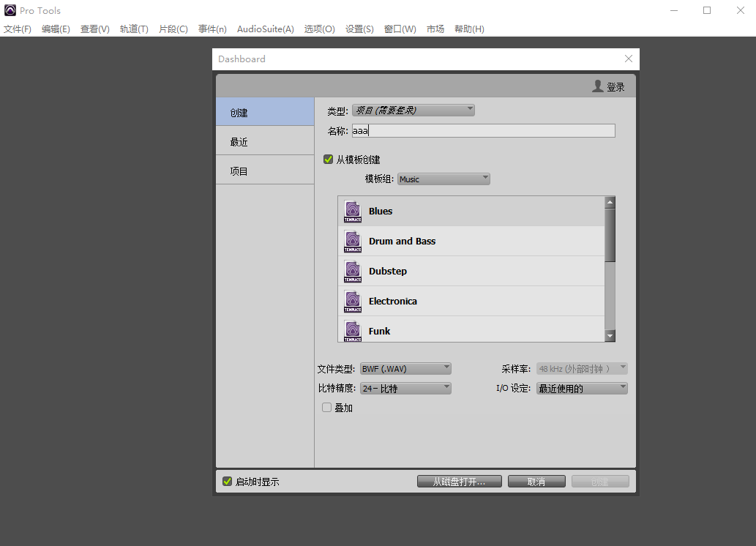The height and width of the screenshot is (546, 756).
Task: Click the template list scrollbar down arrow
Action: pyautogui.click(x=610, y=335)
